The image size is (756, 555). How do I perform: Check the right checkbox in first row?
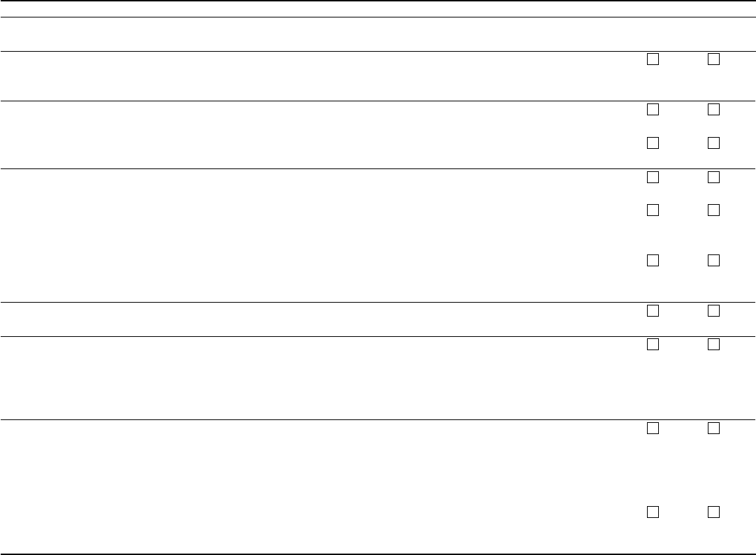[x=713, y=59]
